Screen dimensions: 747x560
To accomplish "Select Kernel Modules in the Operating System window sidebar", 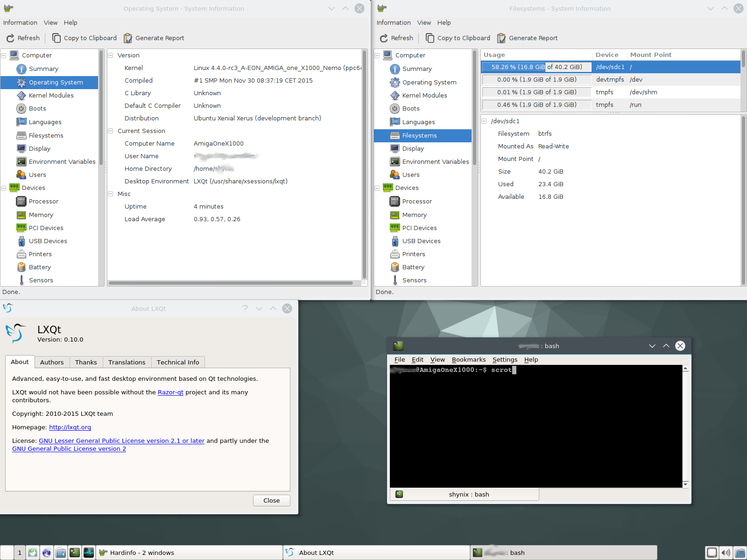I will (51, 95).
